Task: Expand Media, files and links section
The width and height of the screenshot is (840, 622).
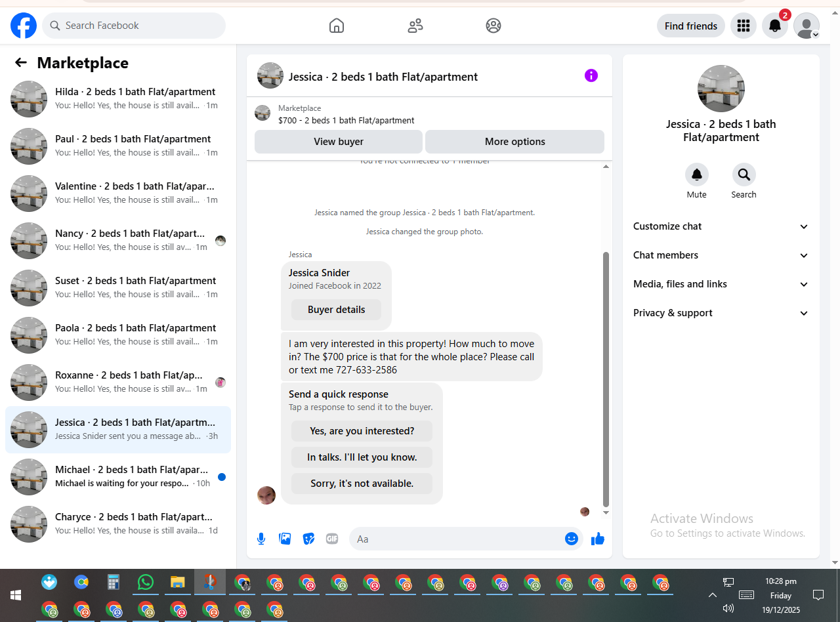Action: pos(721,284)
